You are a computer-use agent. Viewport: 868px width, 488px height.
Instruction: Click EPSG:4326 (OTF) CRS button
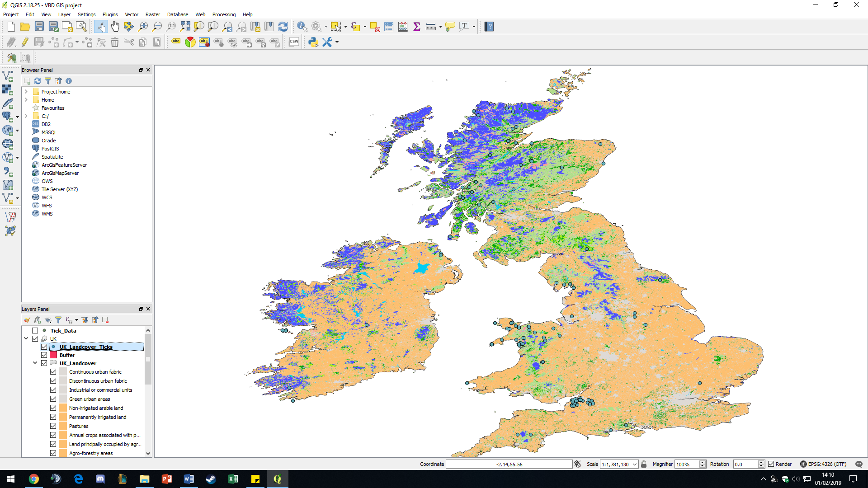[823, 464]
